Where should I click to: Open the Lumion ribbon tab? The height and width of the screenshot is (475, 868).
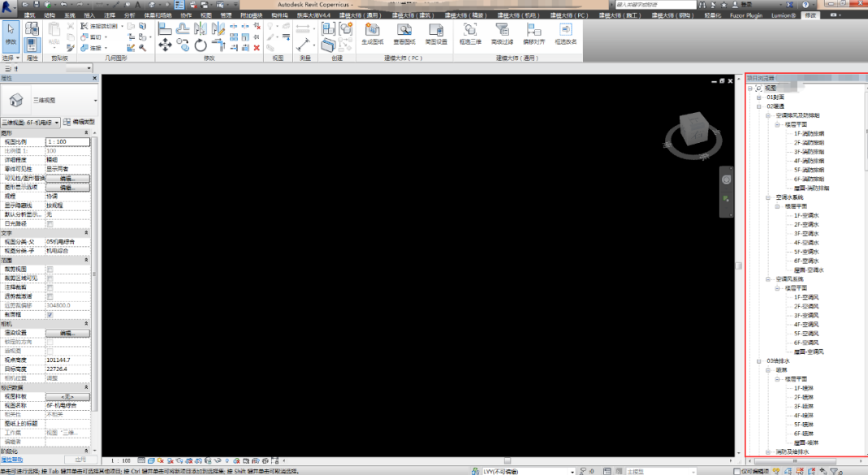click(x=784, y=15)
